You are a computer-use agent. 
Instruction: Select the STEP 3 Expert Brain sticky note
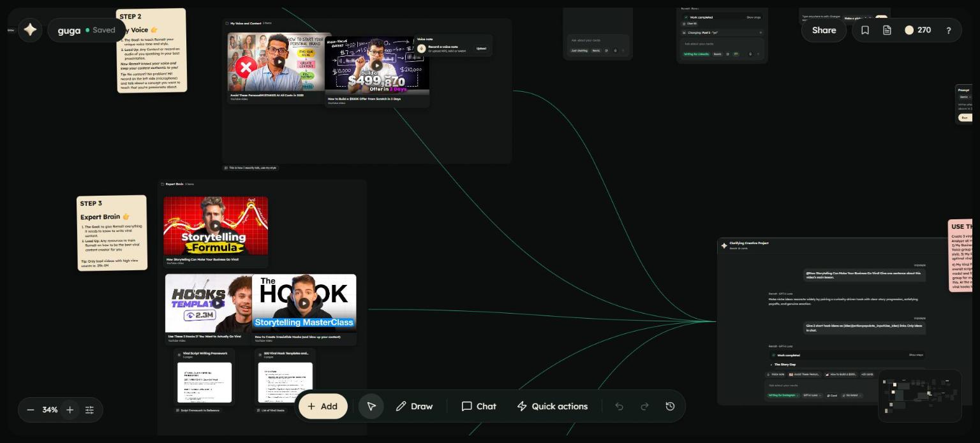point(112,233)
